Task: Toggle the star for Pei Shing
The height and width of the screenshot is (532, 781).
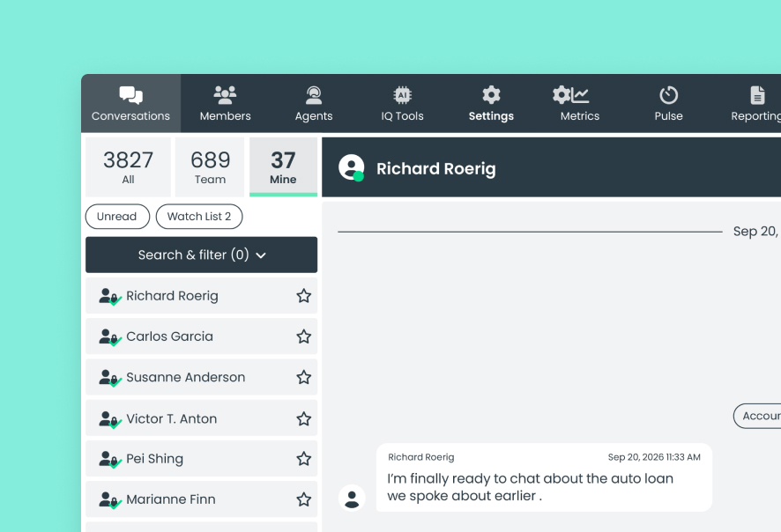Action: tap(304, 459)
